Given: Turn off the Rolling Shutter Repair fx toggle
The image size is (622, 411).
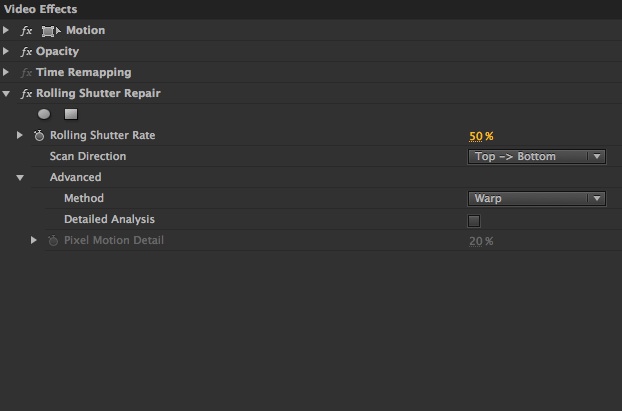Looking at the screenshot, I should pyautogui.click(x=26, y=94).
